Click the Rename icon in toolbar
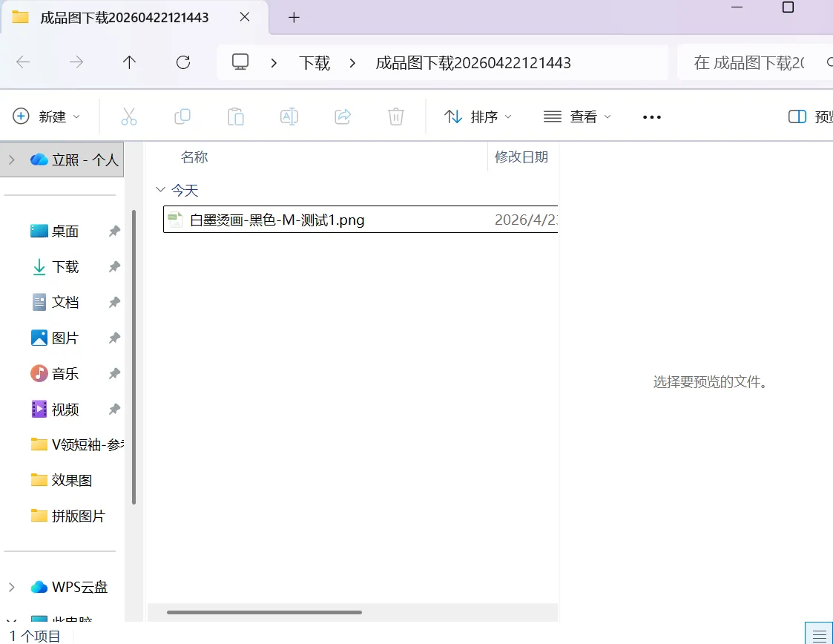833x644 pixels. pos(289,116)
